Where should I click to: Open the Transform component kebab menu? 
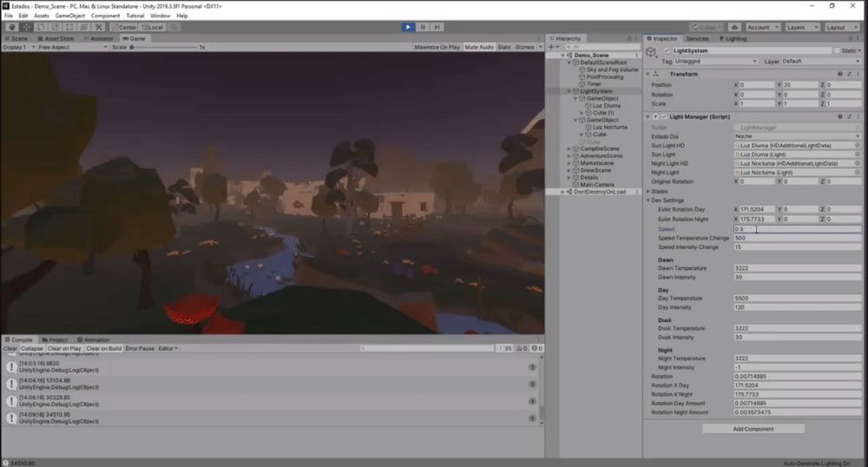coord(858,74)
